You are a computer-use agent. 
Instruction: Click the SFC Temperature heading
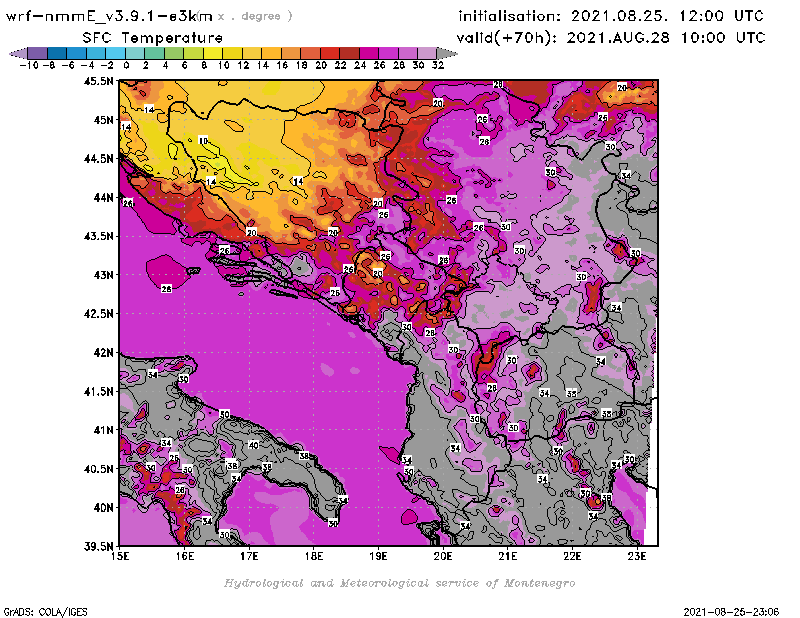coord(152,38)
